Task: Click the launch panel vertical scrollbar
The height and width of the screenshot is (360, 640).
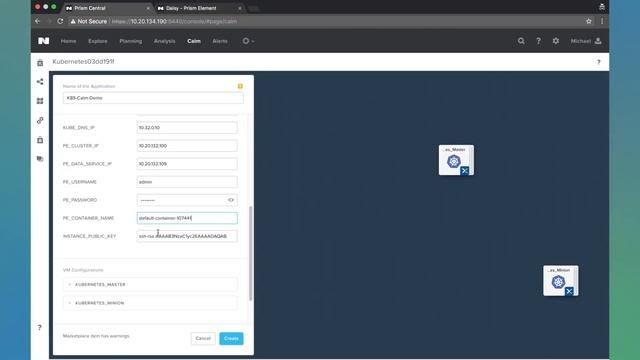Action: click(250, 253)
